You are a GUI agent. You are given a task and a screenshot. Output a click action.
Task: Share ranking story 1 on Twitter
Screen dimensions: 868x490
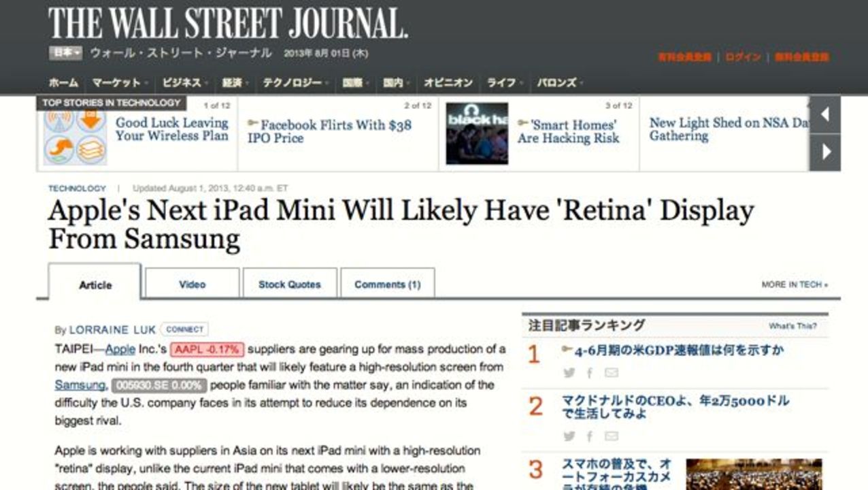(x=569, y=372)
